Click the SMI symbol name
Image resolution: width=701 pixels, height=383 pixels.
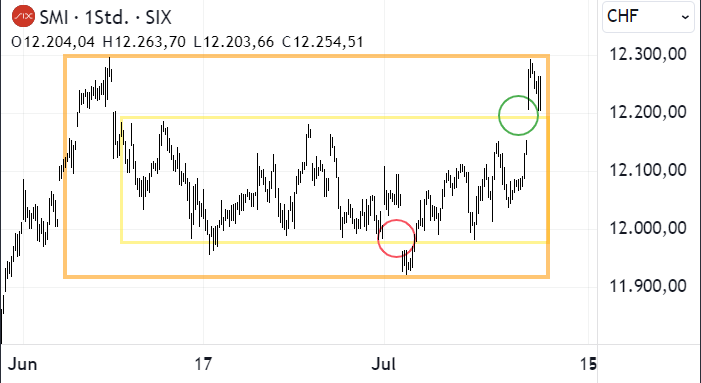pos(54,17)
